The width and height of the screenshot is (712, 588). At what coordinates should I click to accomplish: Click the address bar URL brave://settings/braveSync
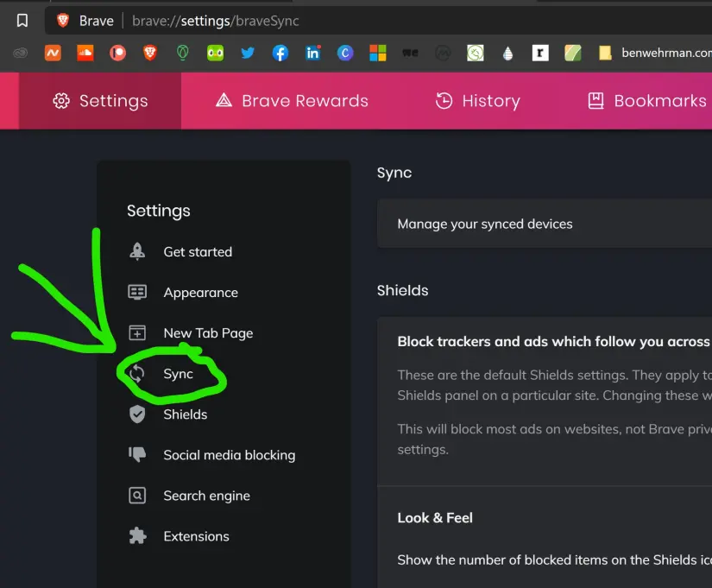[x=215, y=21]
